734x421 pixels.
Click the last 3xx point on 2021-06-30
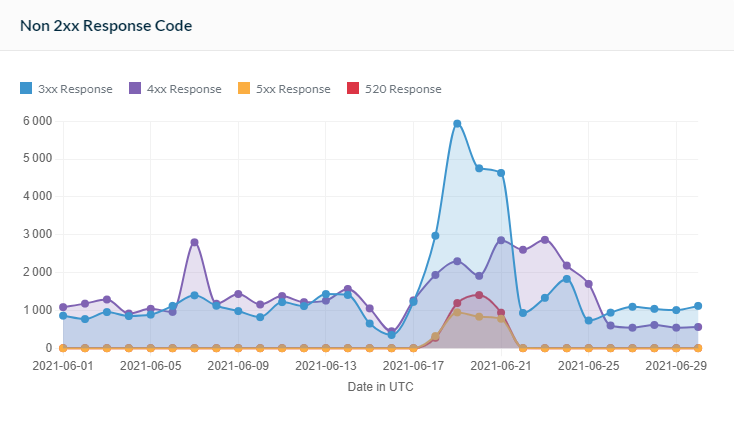(698, 306)
